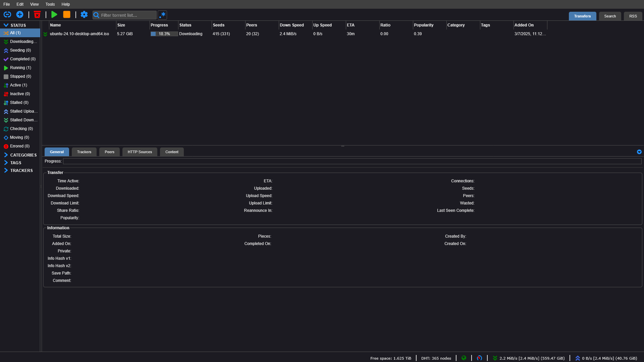Image resolution: width=644 pixels, height=362 pixels.
Task: Click the download speed status bar entry
Action: 529,358
